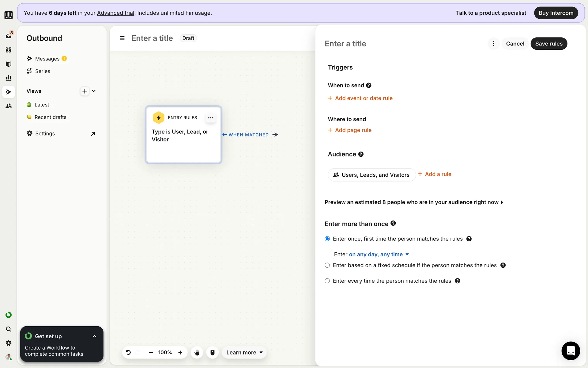Open Messages in Outbound menu

[47, 59]
